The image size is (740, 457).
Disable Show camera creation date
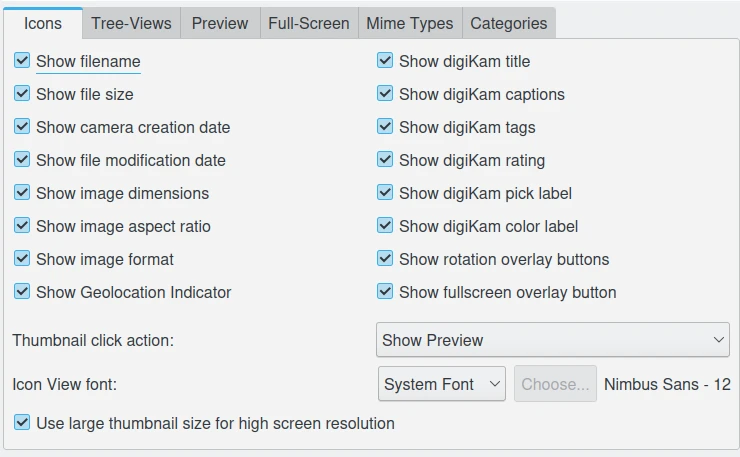(22, 128)
